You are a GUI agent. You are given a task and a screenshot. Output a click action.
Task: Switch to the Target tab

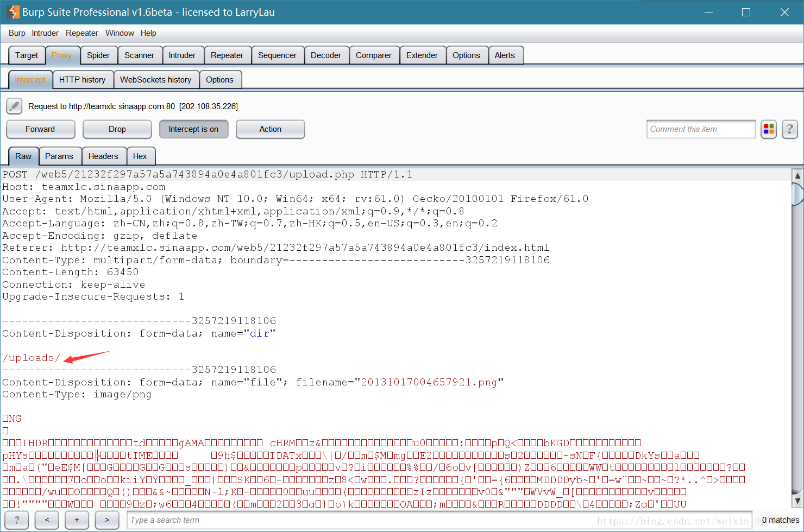point(27,55)
